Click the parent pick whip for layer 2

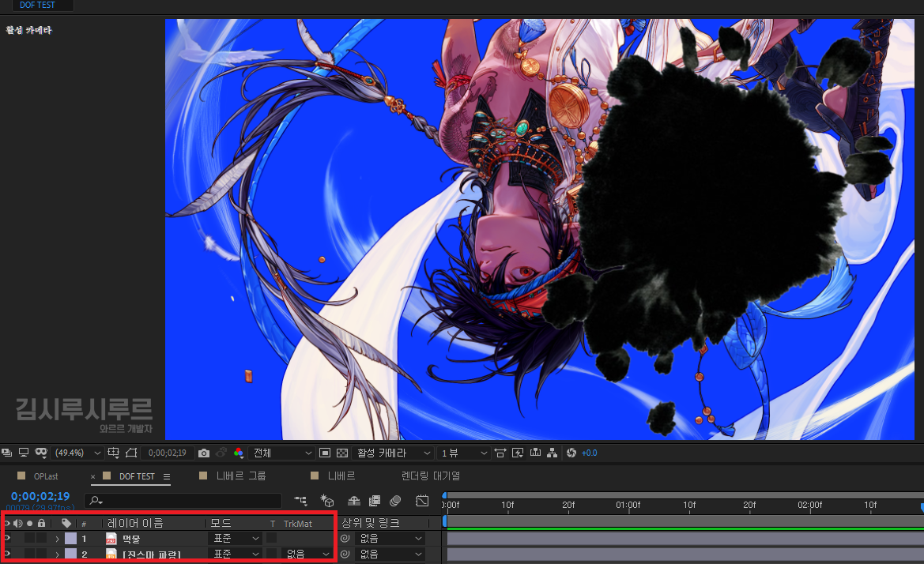click(345, 554)
